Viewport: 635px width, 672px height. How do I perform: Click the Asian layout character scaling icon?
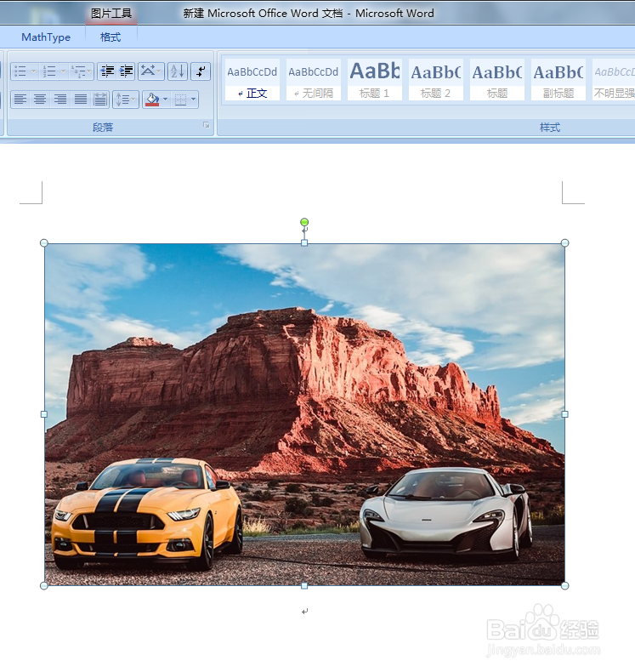click(148, 71)
